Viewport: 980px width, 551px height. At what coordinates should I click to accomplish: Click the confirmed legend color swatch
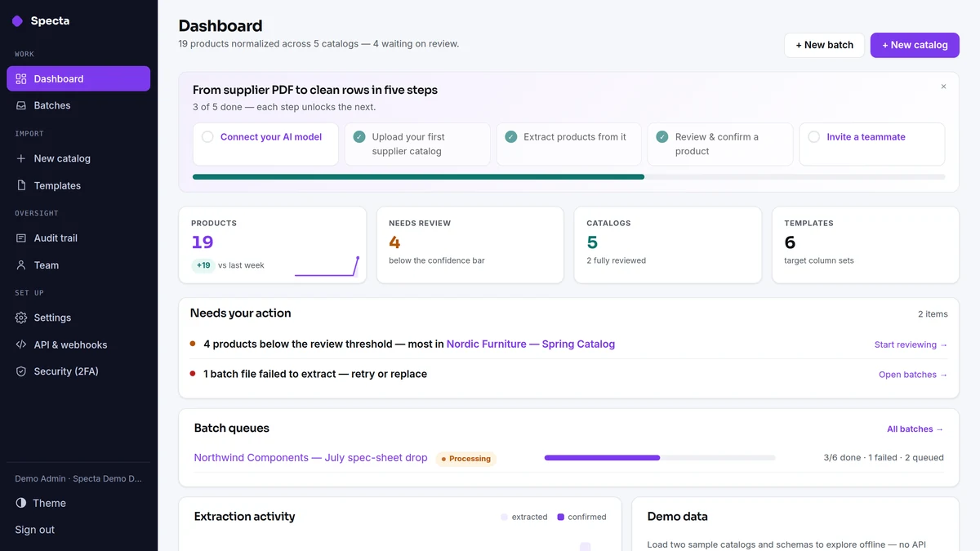click(x=561, y=517)
